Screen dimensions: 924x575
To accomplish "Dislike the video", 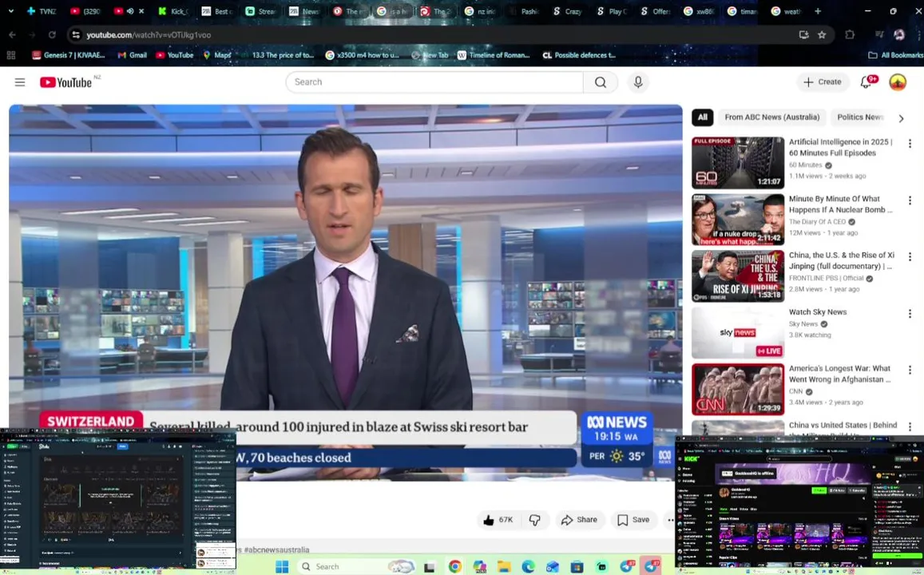I will [535, 520].
